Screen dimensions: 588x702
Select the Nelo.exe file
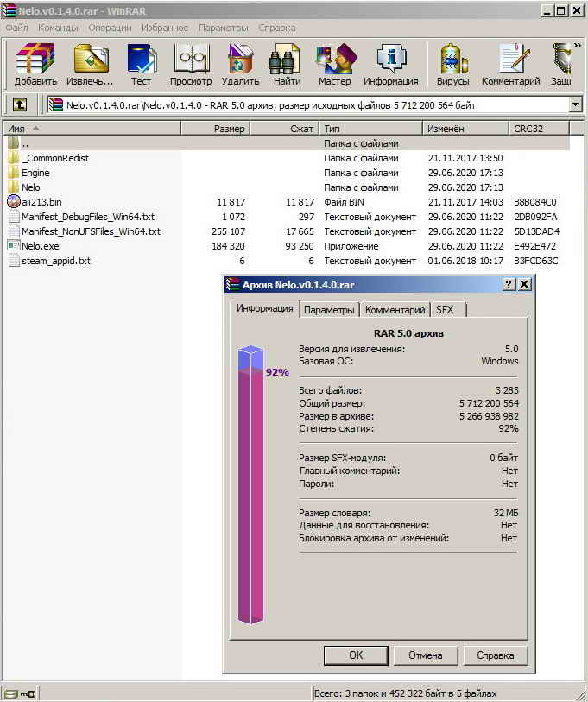tap(40, 246)
